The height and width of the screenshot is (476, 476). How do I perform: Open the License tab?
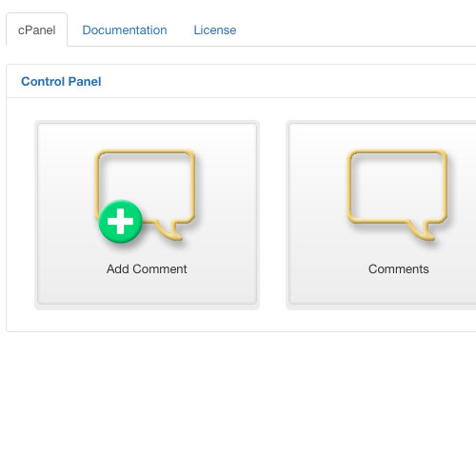tap(215, 30)
